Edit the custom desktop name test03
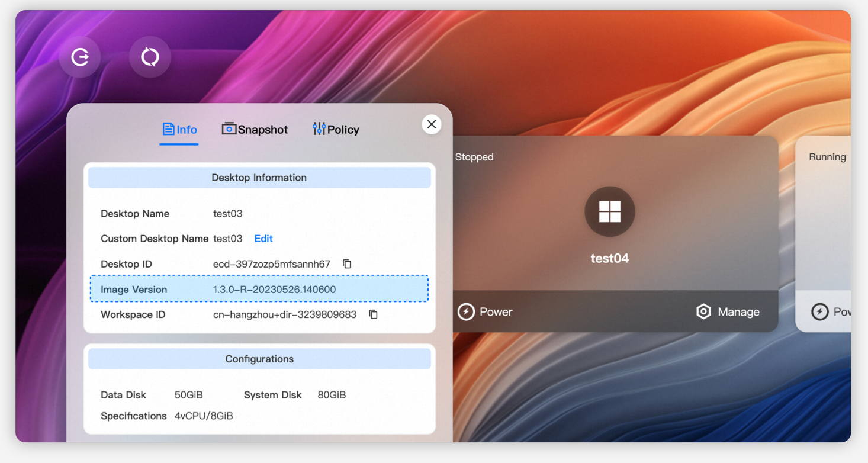868x463 pixels. (x=263, y=239)
